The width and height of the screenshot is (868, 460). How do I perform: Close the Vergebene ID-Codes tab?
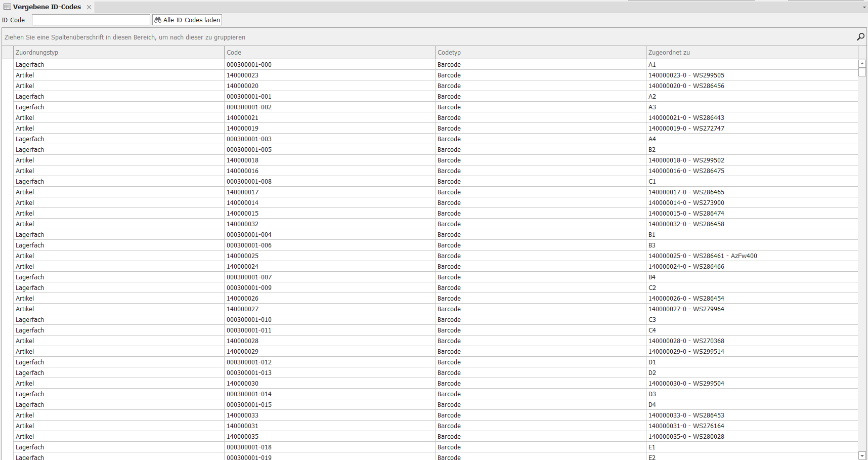coord(89,7)
